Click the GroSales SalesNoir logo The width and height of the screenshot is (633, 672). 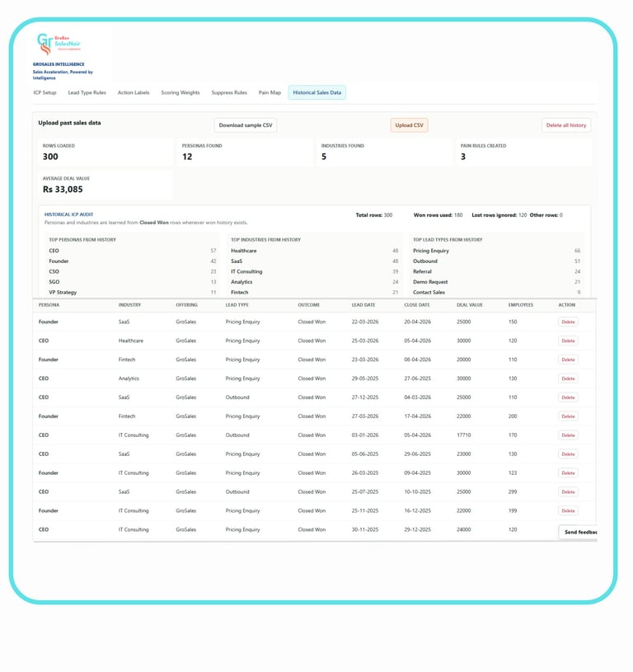click(59, 44)
